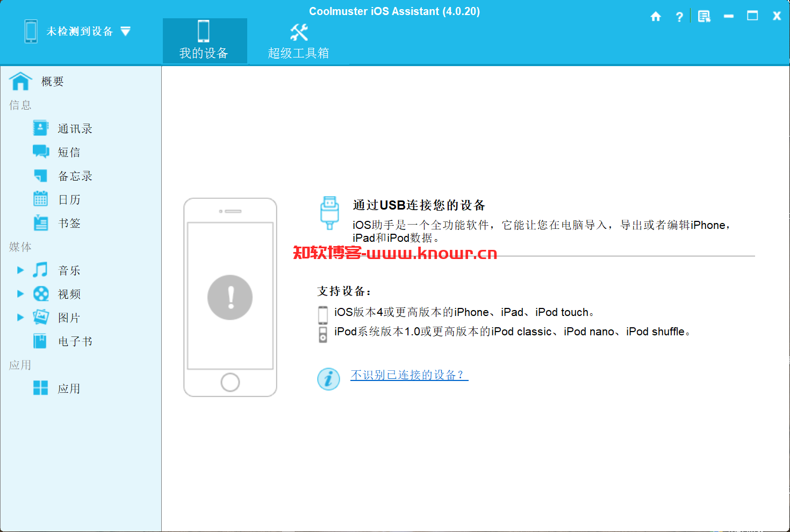Screen dimensions: 790x532
Task: Select 通讯录 label in sidebar
Action: point(75,128)
